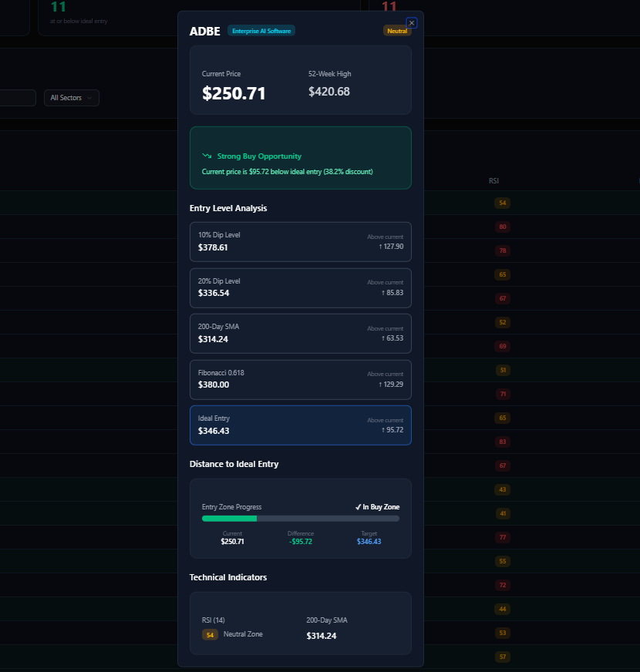640x672 pixels.
Task: Click the $380.00 Fibonacci value
Action: (x=214, y=385)
